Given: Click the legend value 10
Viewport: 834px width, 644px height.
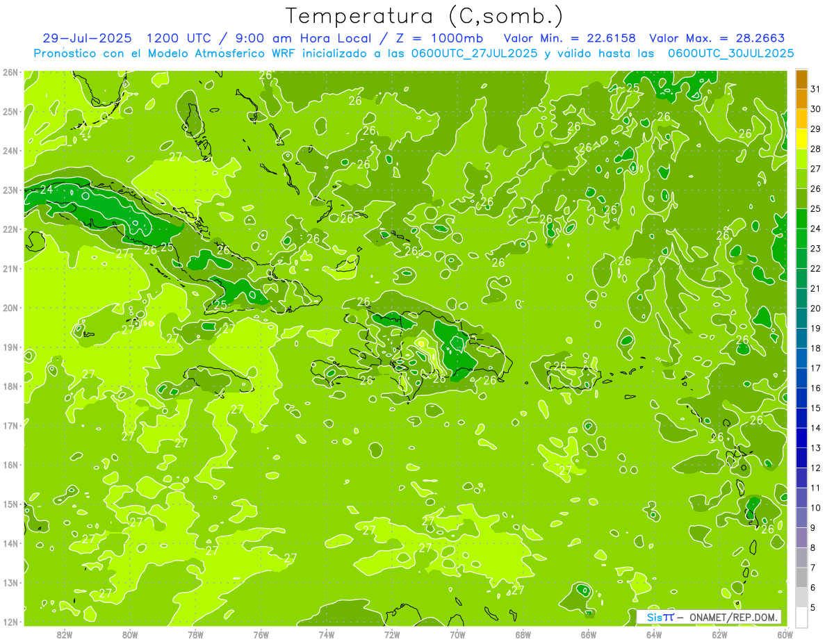Looking at the screenshot, I should pyautogui.click(x=815, y=508).
